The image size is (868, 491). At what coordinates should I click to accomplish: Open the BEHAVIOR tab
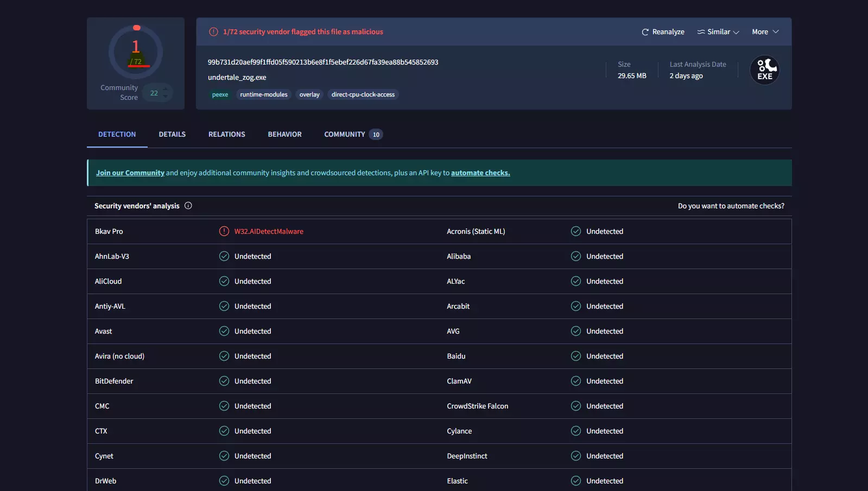pyautogui.click(x=284, y=134)
